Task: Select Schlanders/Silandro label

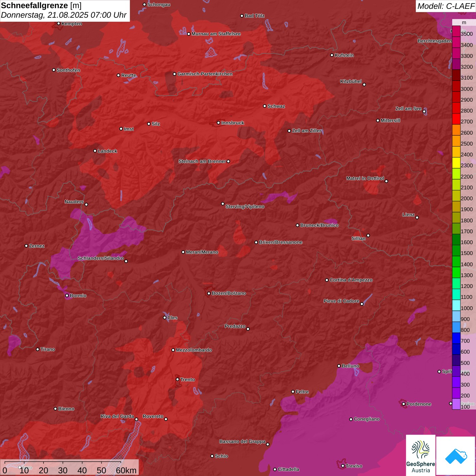Action: pyautogui.click(x=101, y=258)
